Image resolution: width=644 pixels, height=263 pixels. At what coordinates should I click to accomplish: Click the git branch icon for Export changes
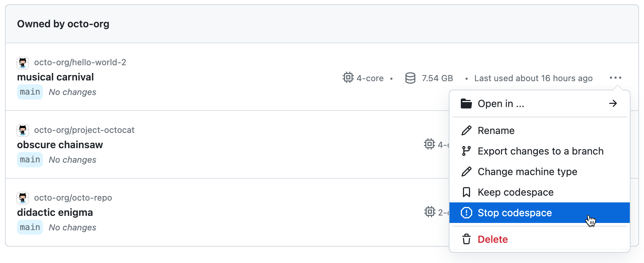pyautogui.click(x=466, y=151)
